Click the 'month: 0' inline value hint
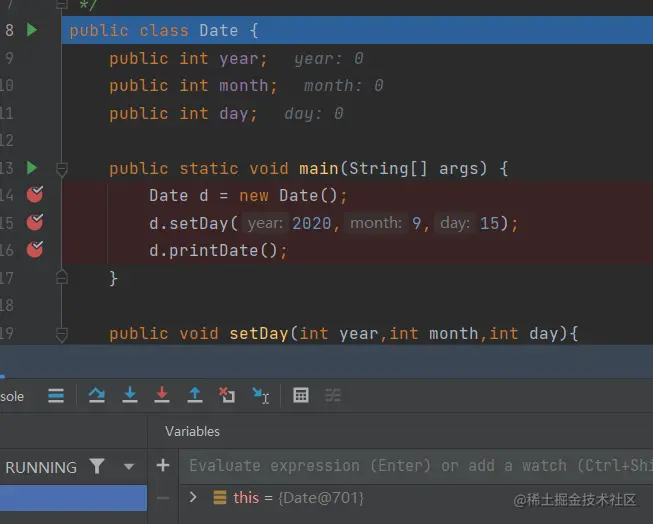The height and width of the screenshot is (524, 653). point(344,85)
